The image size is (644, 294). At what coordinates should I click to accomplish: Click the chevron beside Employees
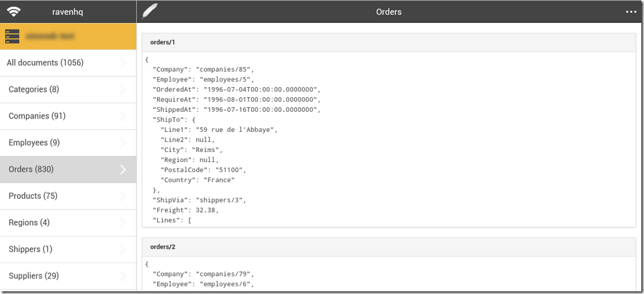(x=123, y=143)
